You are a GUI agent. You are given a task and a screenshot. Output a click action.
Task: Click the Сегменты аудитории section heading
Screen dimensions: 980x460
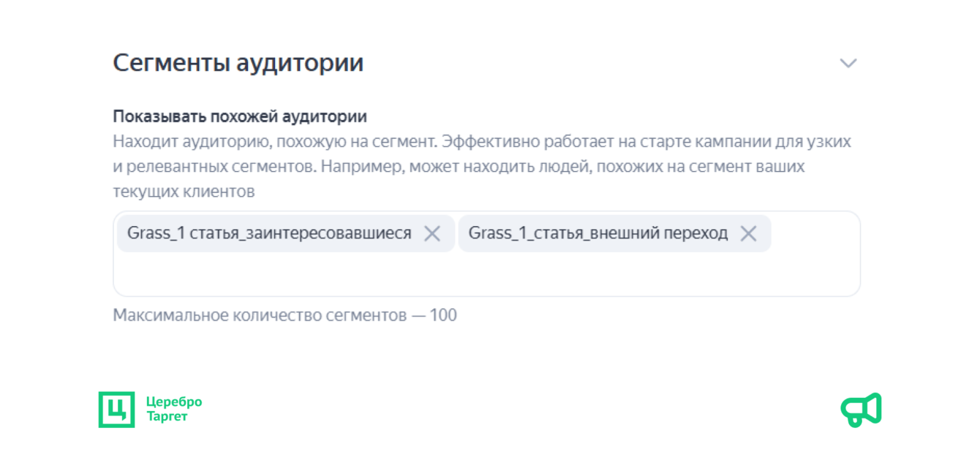pos(238,63)
